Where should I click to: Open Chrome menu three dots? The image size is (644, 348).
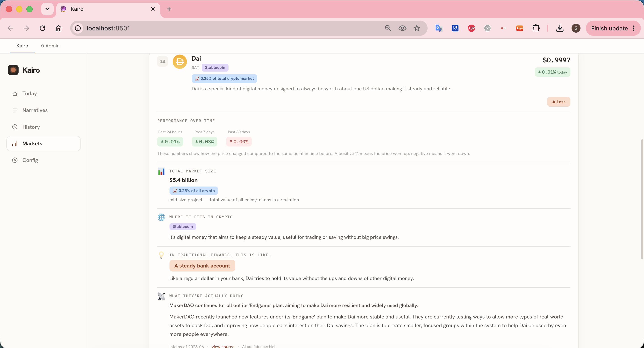pos(634,28)
